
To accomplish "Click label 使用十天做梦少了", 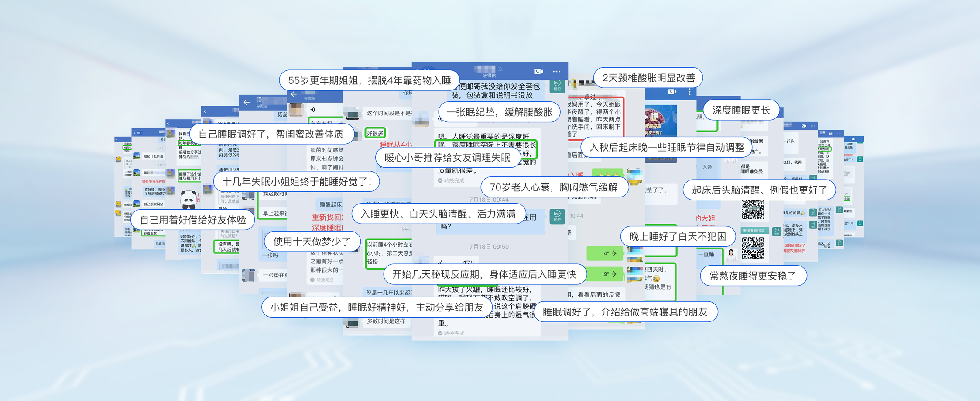I will coord(312,241).
